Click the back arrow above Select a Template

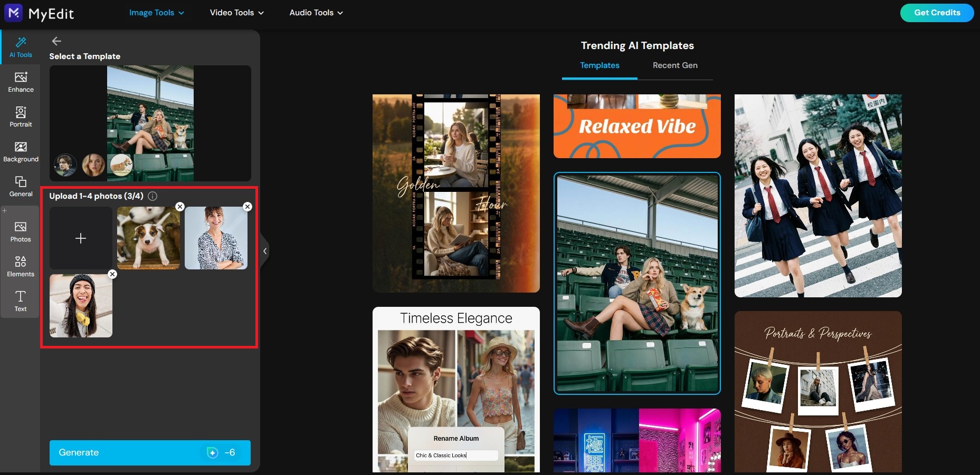[x=56, y=41]
